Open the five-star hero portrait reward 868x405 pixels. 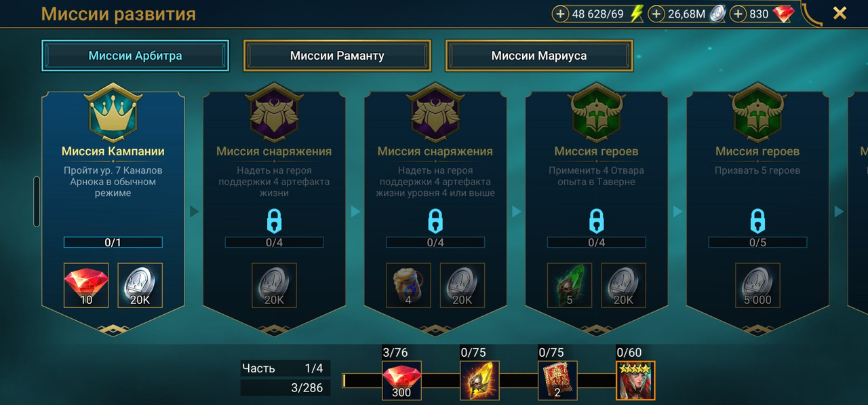pos(635,381)
